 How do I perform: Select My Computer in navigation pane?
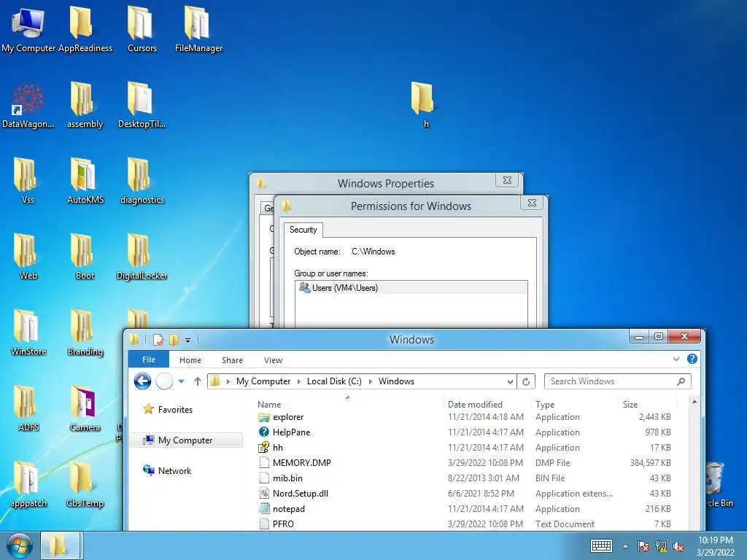click(x=185, y=440)
